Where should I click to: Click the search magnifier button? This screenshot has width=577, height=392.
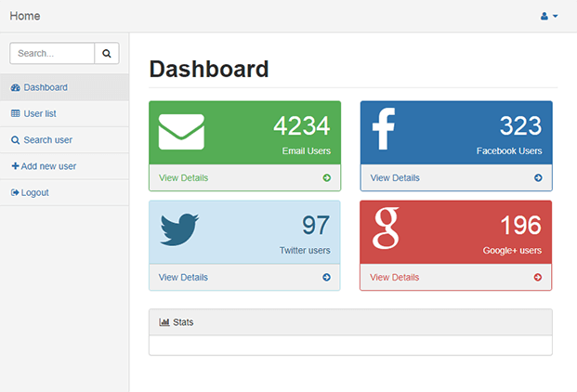tap(107, 54)
